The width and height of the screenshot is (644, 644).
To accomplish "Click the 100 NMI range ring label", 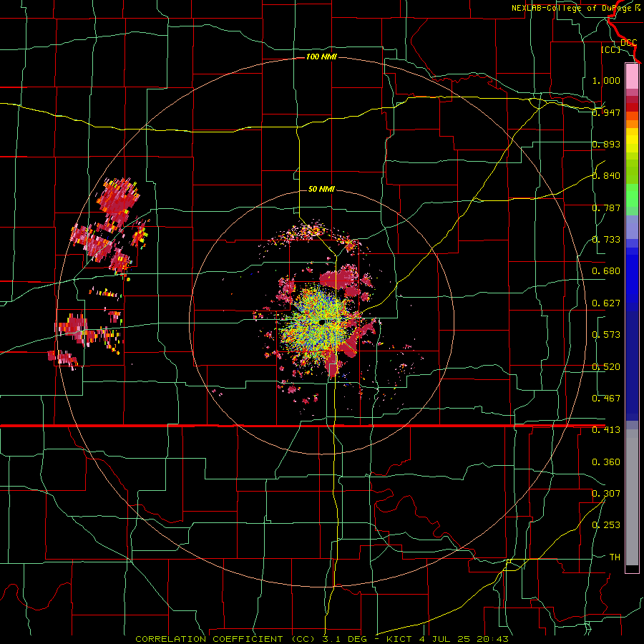I will tap(321, 57).
